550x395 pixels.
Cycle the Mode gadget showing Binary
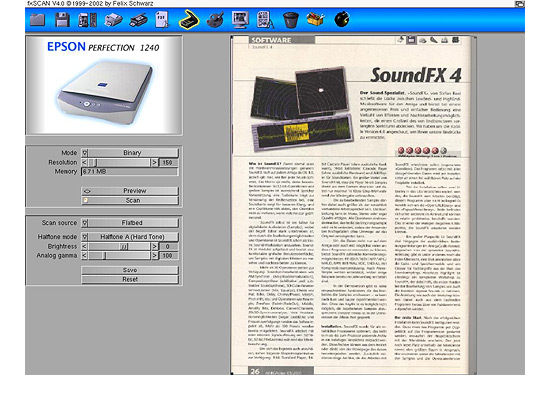[130, 153]
